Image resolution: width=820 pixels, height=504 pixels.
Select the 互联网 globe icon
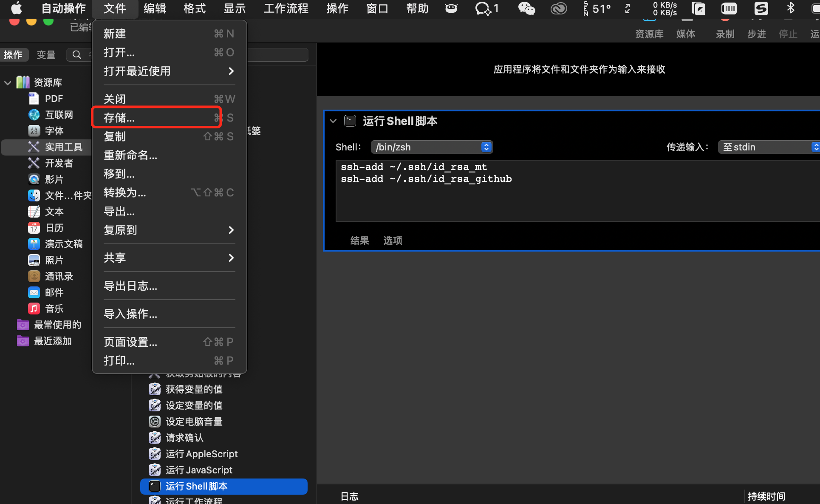34,115
